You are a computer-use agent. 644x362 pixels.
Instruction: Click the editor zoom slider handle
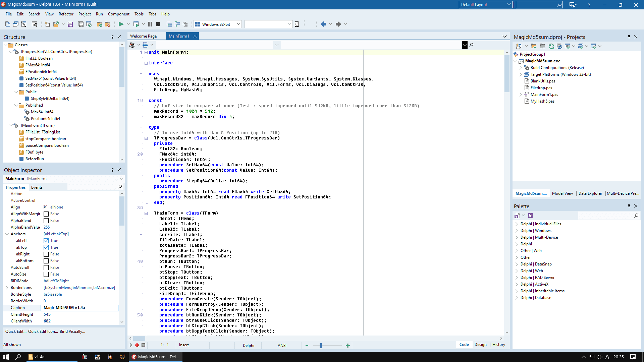click(x=321, y=346)
